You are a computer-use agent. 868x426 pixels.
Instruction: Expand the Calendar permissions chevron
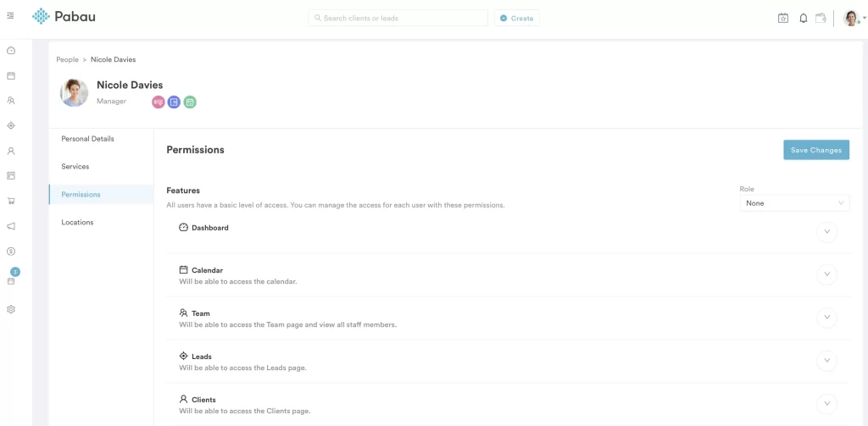tap(826, 274)
